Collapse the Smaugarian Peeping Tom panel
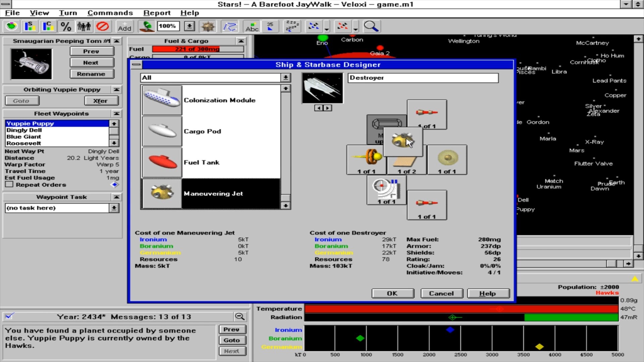Viewport: 644px width, 362px height. pyautogui.click(x=116, y=41)
